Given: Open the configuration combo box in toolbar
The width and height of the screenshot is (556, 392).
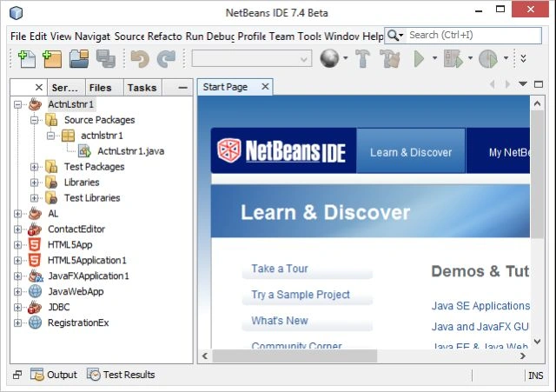Looking at the screenshot, I should 252,58.
